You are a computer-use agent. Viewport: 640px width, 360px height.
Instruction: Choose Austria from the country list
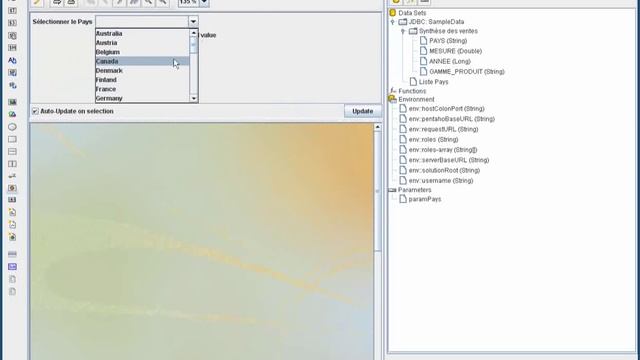142,43
